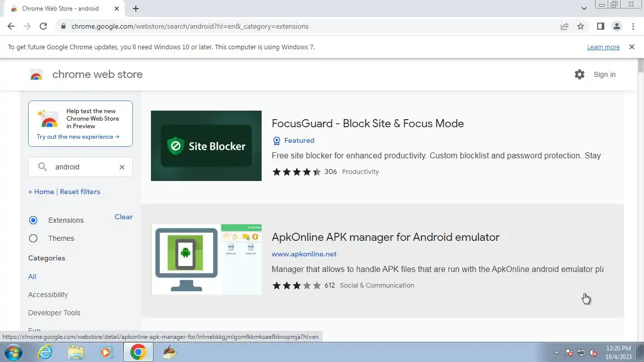The width and height of the screenshot is (644, 362).
Task: Click Sign in
Action: click(604, 74)
